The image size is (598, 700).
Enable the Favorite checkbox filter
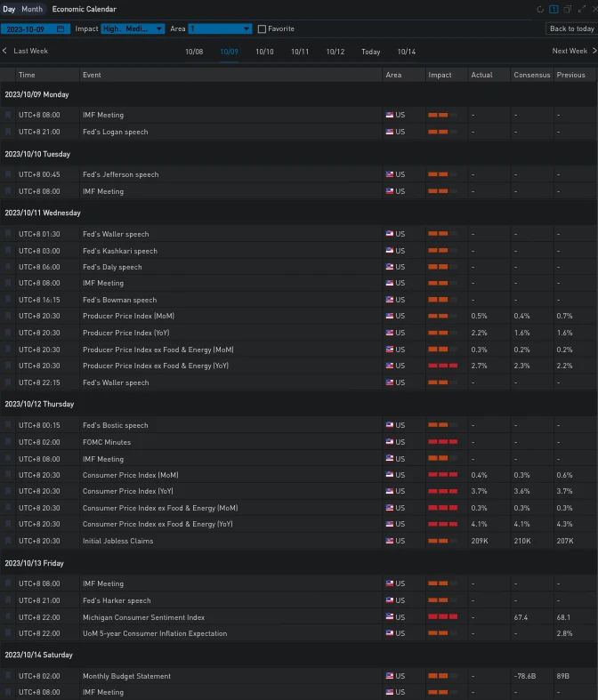(x=262, y=28)
